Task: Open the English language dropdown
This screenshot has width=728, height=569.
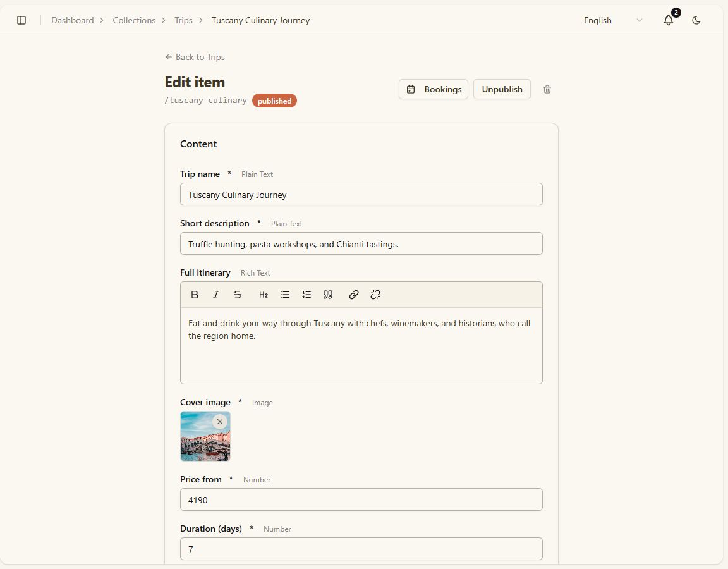Action: tap(613, 20)
